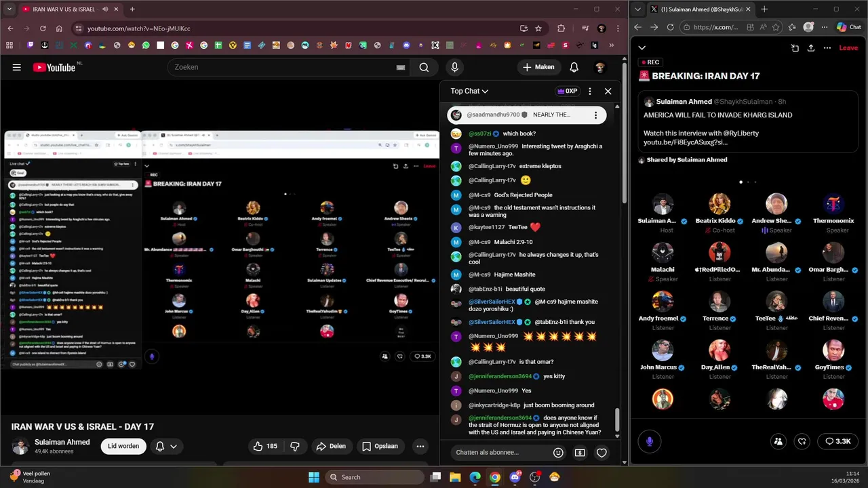Click the Delen share button
This screenshot has height=488, width=868.
[331, 446]
